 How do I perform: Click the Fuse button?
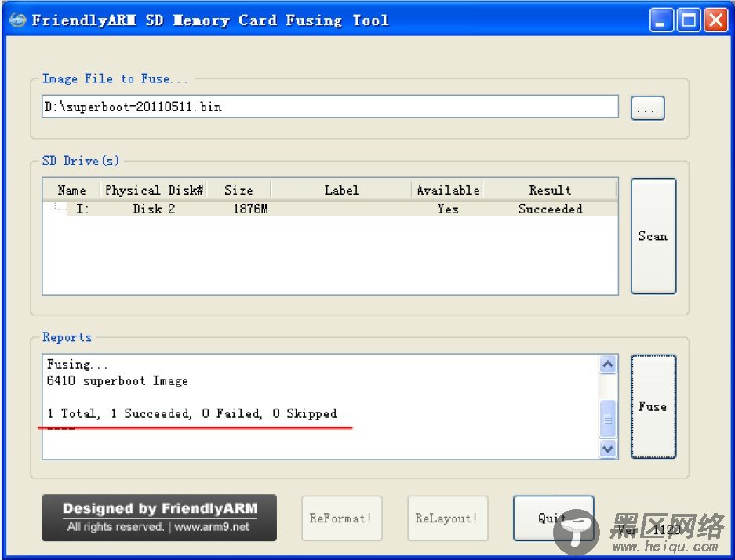point(653,406)
